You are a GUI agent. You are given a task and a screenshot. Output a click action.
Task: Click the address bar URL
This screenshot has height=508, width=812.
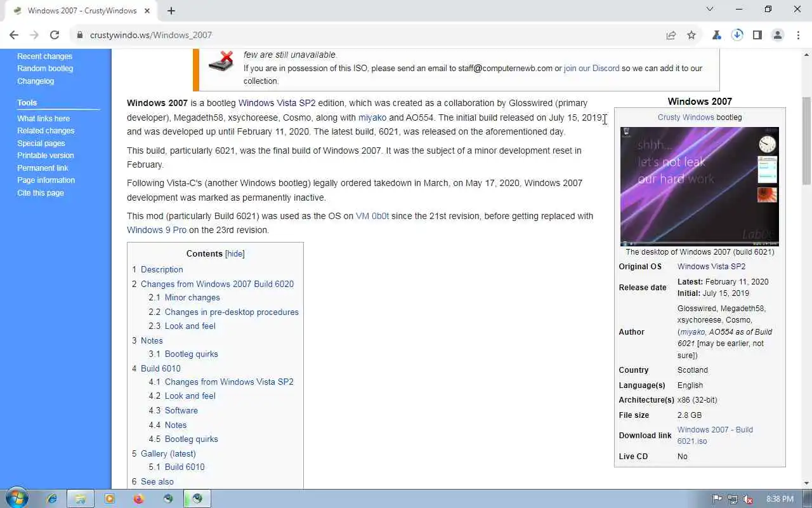pos(151,35)
